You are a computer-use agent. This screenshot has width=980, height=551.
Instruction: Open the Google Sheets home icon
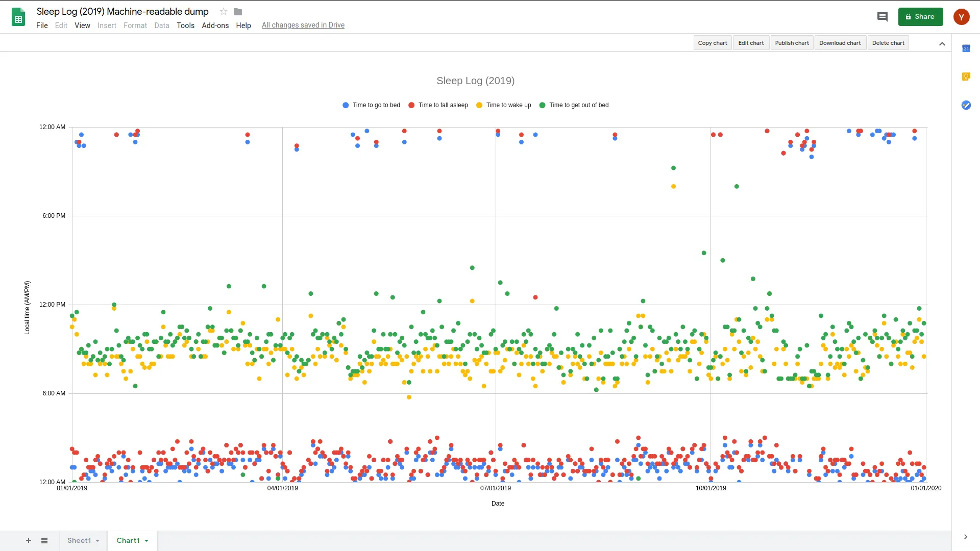click(18, 17)
